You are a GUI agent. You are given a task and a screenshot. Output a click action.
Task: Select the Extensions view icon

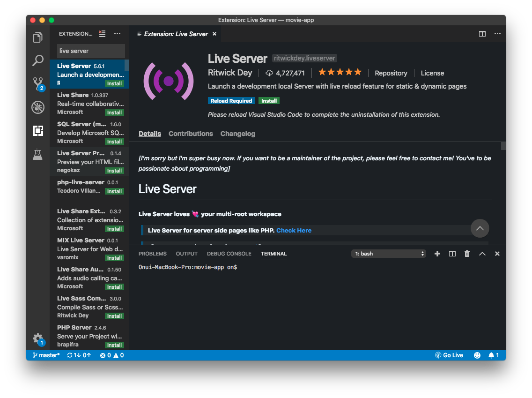[x=37, y=131]
